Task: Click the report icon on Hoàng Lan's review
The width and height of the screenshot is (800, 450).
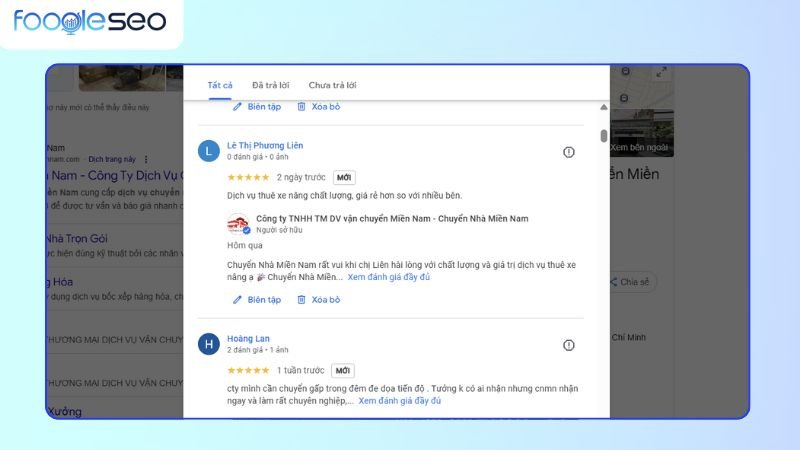Action: pyautogui.click(x=568, y=345)
